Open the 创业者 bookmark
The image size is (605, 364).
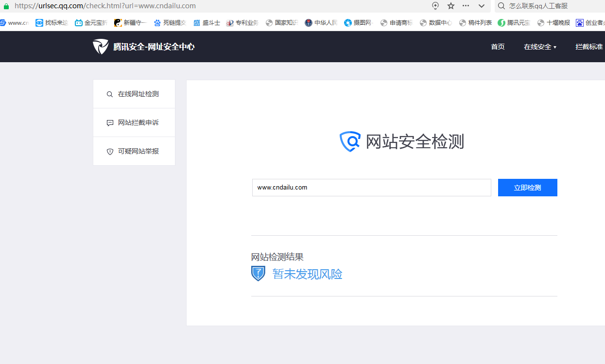point(590,22)
